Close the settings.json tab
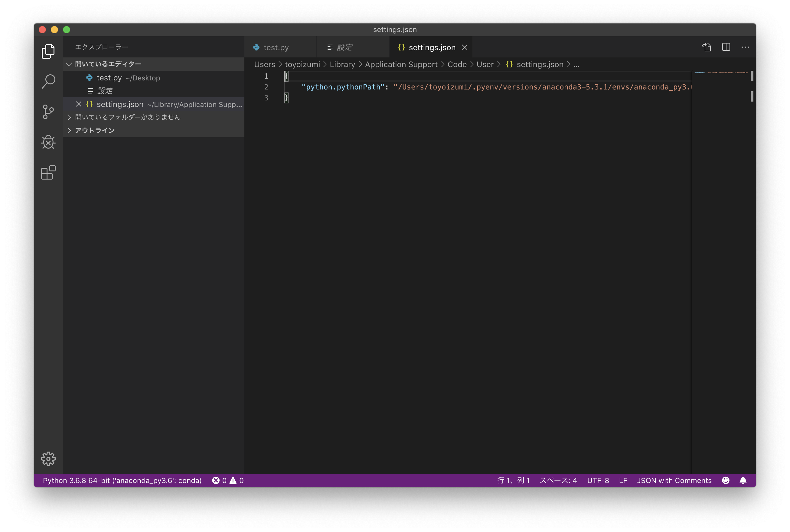The image size is (790, 532). 464,47
